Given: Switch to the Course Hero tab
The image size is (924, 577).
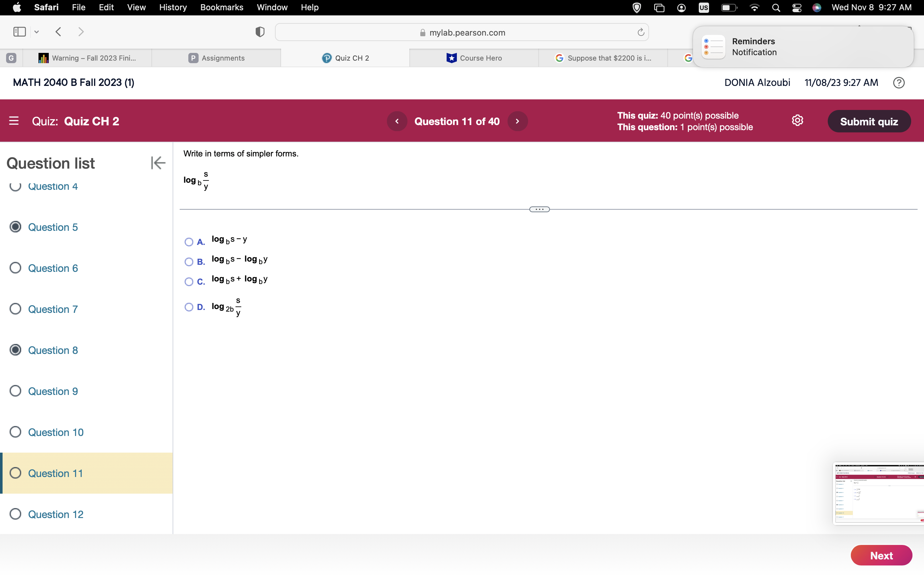Looking at the screenshot, I should click(x=474, y=58).
